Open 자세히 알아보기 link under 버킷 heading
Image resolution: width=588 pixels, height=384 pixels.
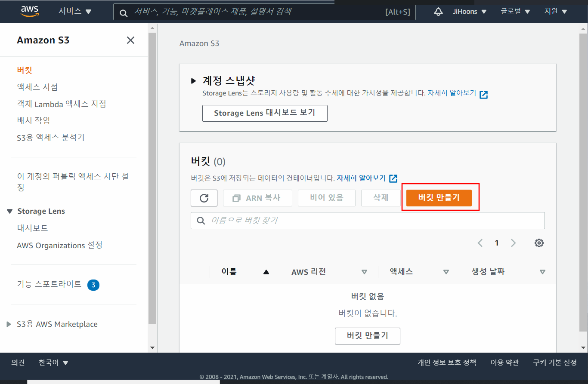(x=361, y=178)
